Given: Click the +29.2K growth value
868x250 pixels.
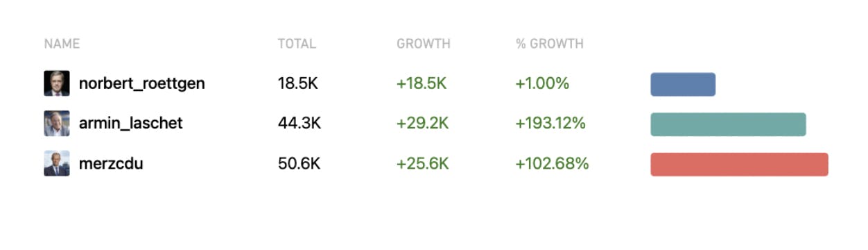Looking at the screenshot, I should tap(423, 124).
